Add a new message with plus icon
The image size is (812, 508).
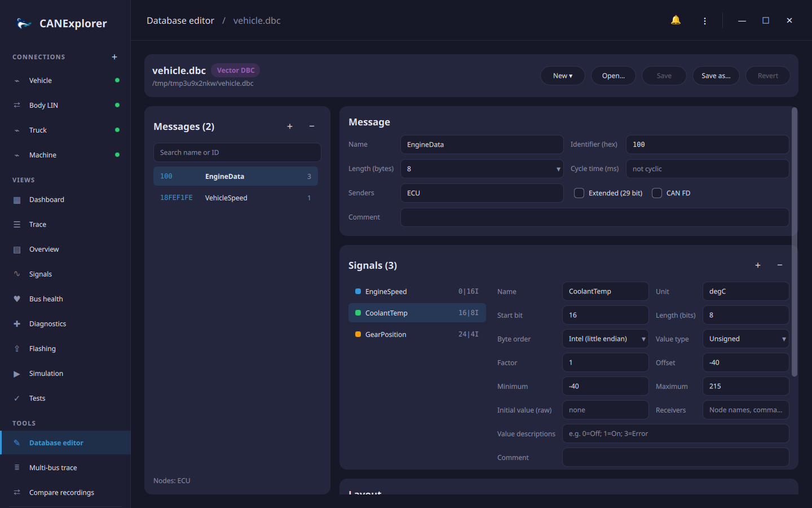[290, 126]
